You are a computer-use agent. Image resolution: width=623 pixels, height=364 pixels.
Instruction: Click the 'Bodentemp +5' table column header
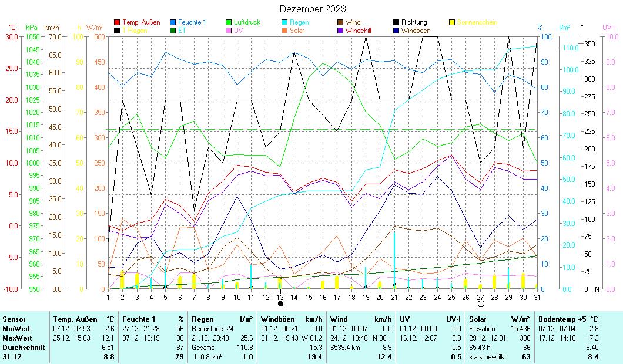[x=562, y=319]
